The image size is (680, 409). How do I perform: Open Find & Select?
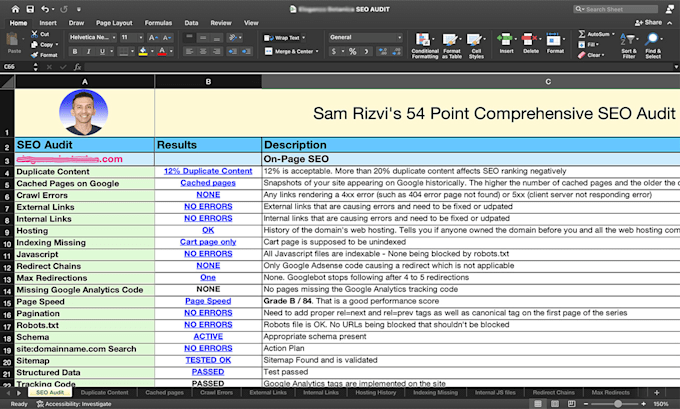(x=653, y=46)
